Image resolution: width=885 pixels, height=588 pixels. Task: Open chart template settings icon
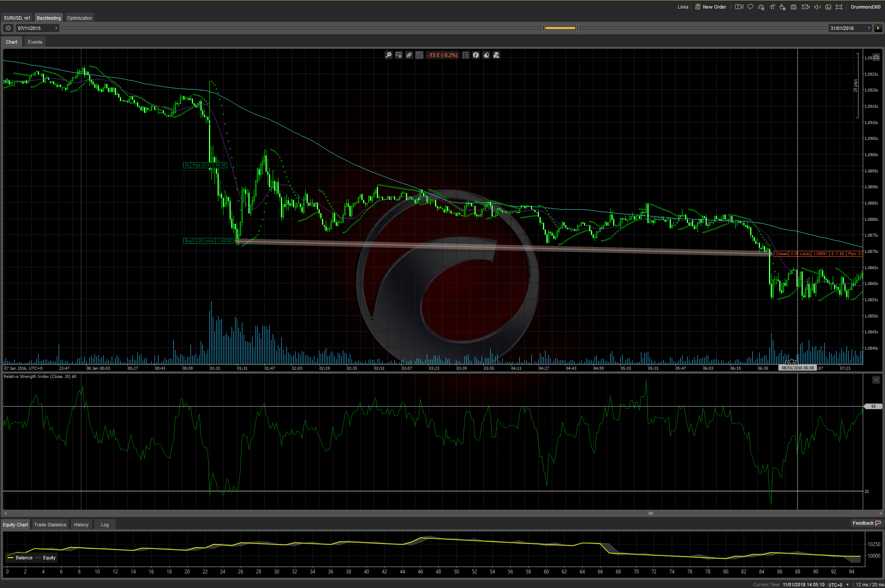399,55
